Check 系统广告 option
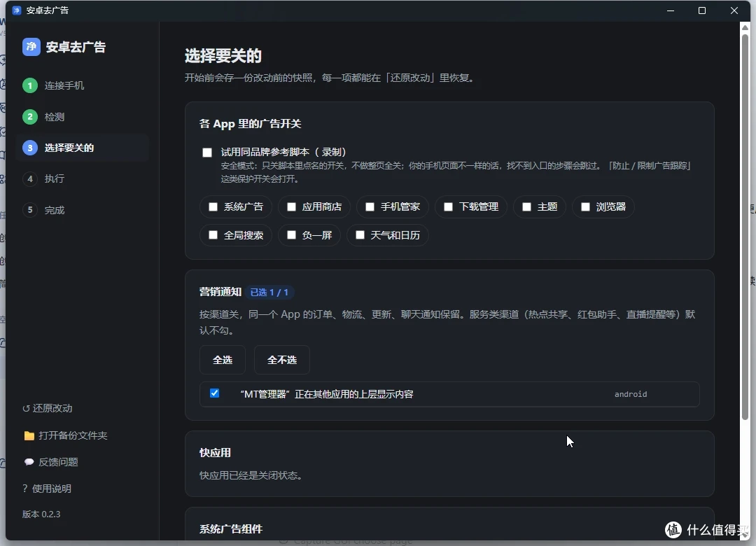 213,207
